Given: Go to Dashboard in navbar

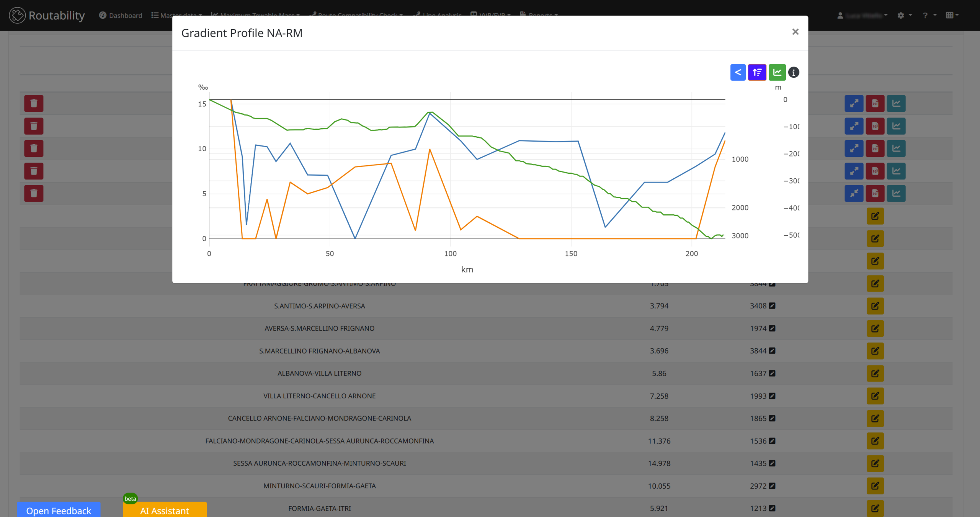Looking at the screenshot, I should click(x=121, y=15).
